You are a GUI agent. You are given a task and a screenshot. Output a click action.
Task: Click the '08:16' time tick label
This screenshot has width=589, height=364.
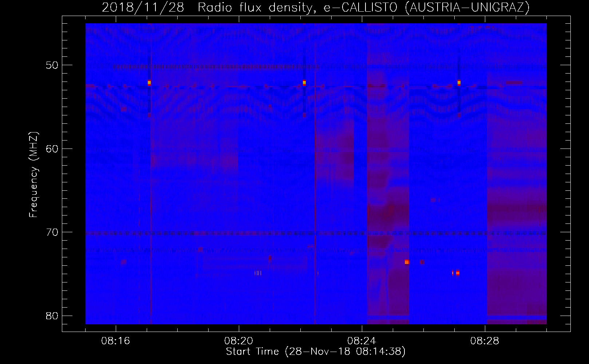point(115,341)
